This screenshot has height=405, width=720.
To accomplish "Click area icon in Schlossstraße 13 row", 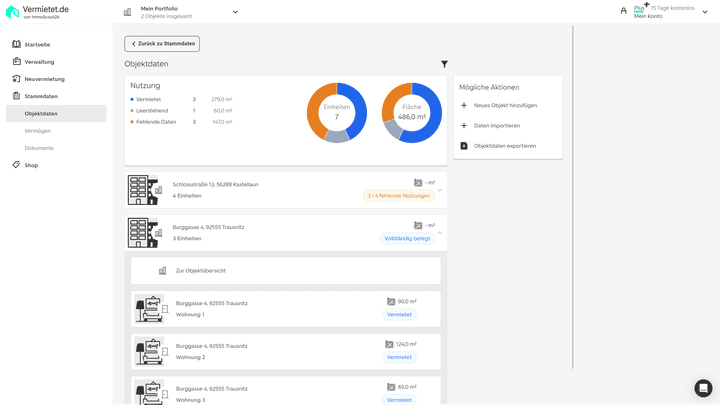I will click(418, 183).
